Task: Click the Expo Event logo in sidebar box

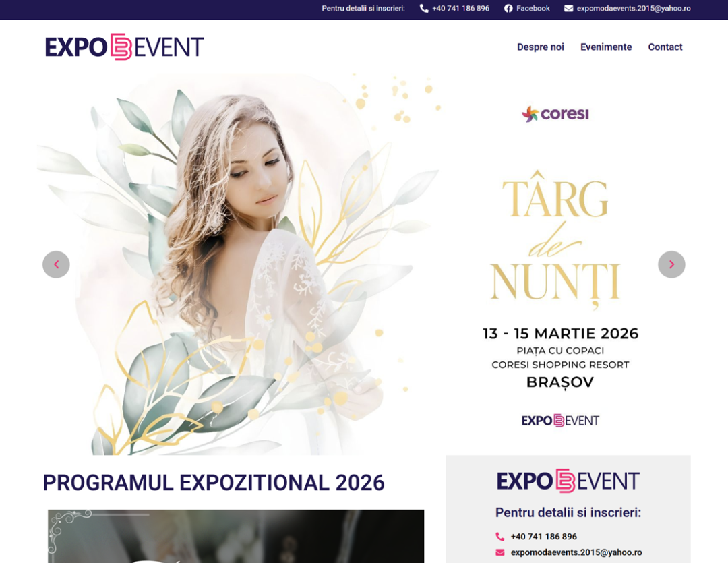Action: pyautogui.click(x=568, y=481)
